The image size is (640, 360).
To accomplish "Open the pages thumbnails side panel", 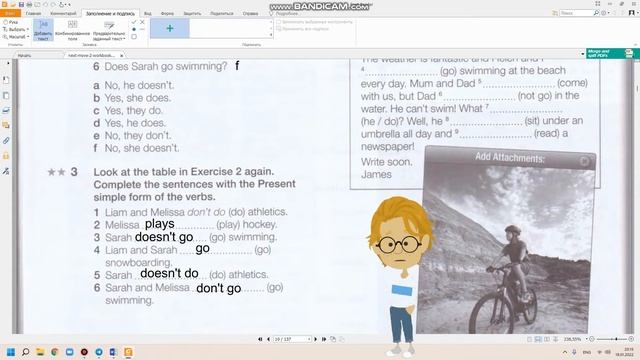I will point(6,96).
